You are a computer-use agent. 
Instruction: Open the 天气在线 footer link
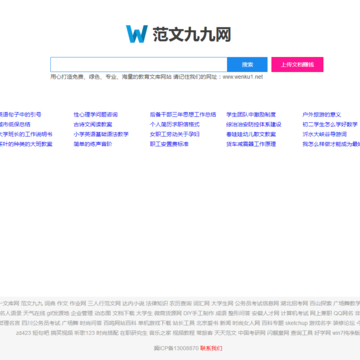pos(34,313)
